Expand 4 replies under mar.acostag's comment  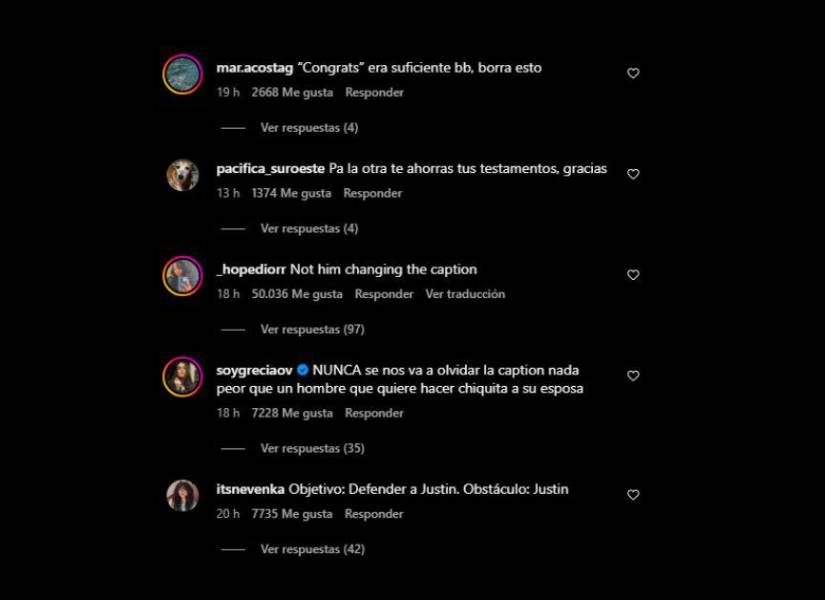coord(309,127)
